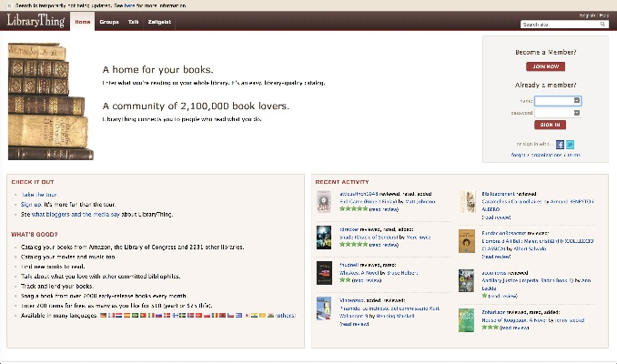617x364 pixels.
Task: Click the Facebook sign-in icon
Action: [560, 144]
